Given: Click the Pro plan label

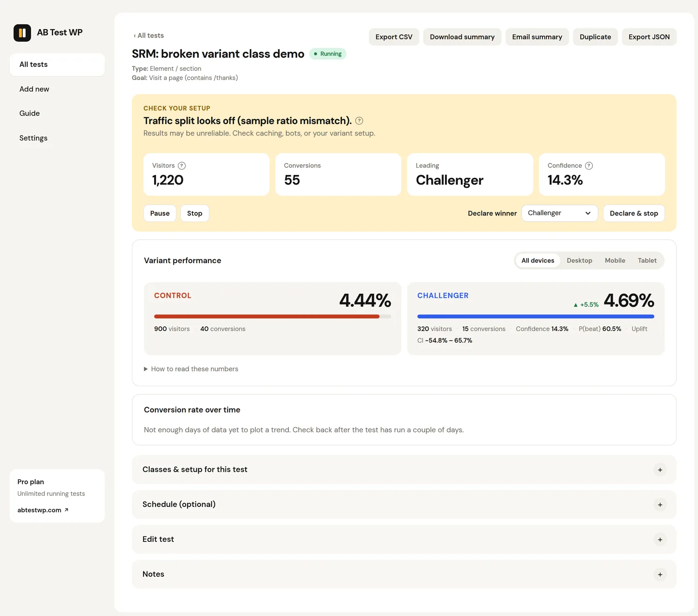Looking at the screenshot, I should pos(31,482).
